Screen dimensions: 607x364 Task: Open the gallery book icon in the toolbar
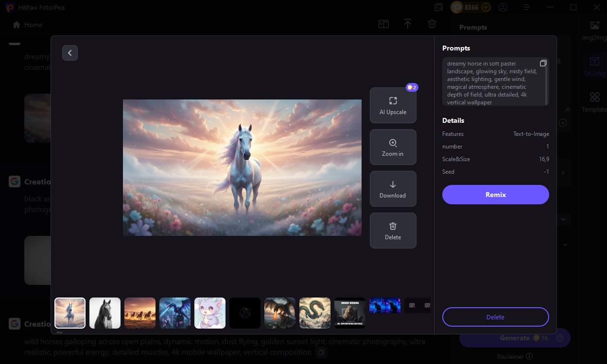[383, 24]
